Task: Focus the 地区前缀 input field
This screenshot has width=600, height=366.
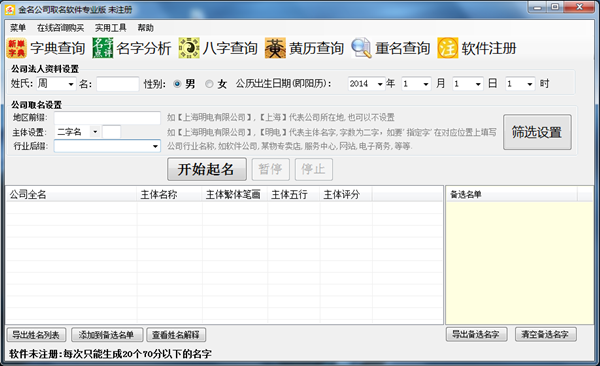Action: click(x=107, y=118)
